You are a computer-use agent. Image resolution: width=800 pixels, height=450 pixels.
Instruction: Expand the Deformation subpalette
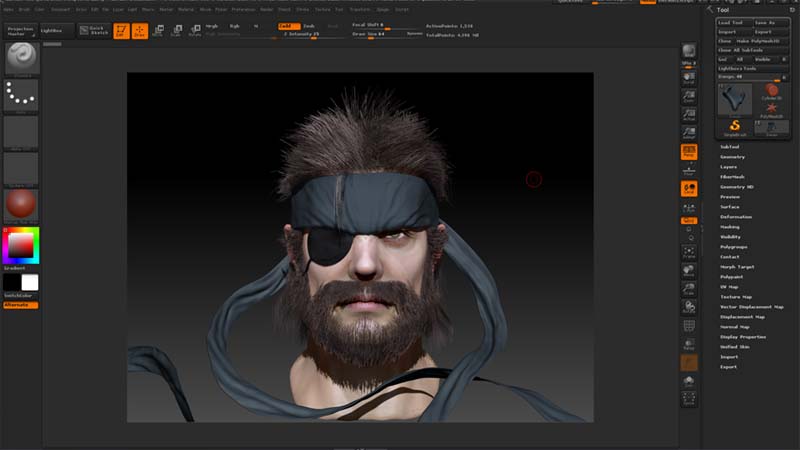pyautogui.click(x=736, y=217)
